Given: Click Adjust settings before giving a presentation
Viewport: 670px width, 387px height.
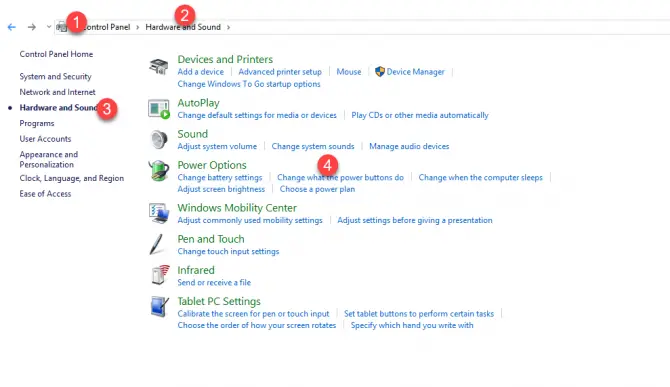Looking at the screenshot, I should (414, 220).
